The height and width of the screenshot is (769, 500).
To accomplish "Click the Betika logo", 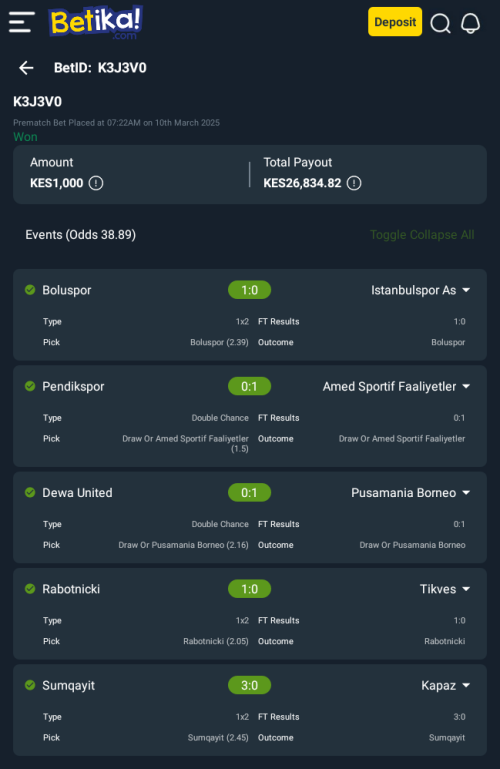I will coord(96,23).
